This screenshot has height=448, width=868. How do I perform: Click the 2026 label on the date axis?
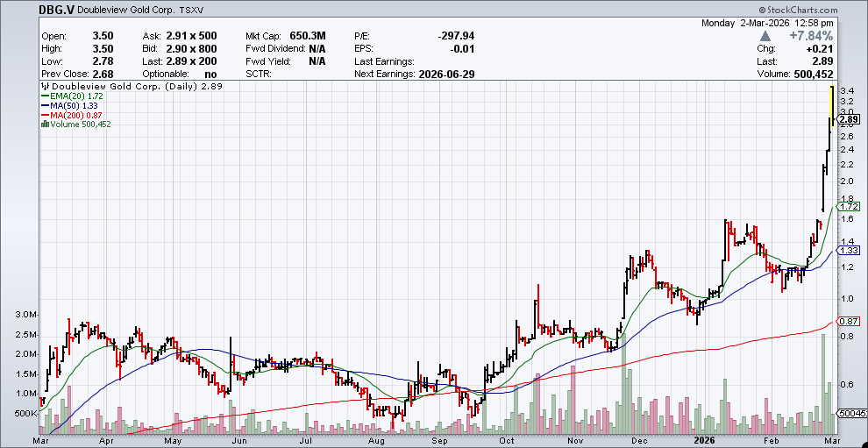click(x=706, y=441)
